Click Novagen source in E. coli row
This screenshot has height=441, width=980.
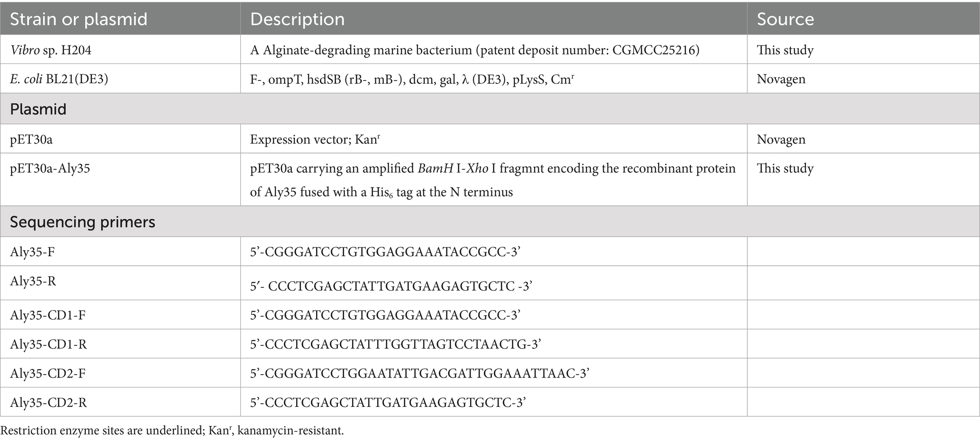(x=781, y=79)
